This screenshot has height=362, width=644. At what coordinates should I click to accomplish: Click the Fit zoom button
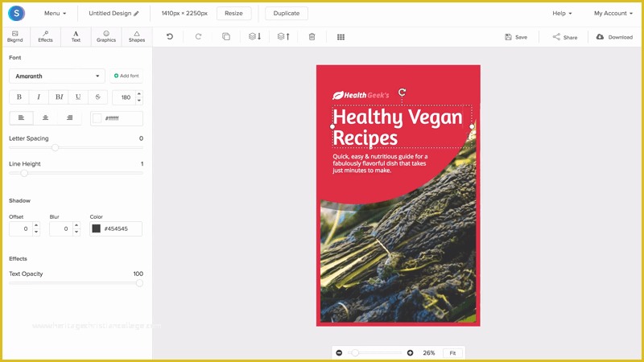point(452,353)
